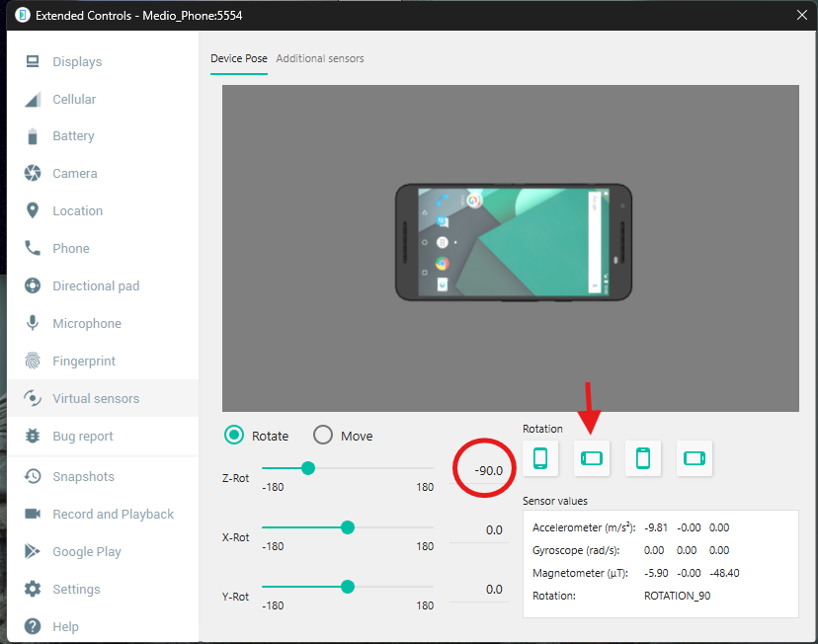The height and width of the screenshot is (644, 818).
Task: Select the Move radio button
Action: (323, 436)
